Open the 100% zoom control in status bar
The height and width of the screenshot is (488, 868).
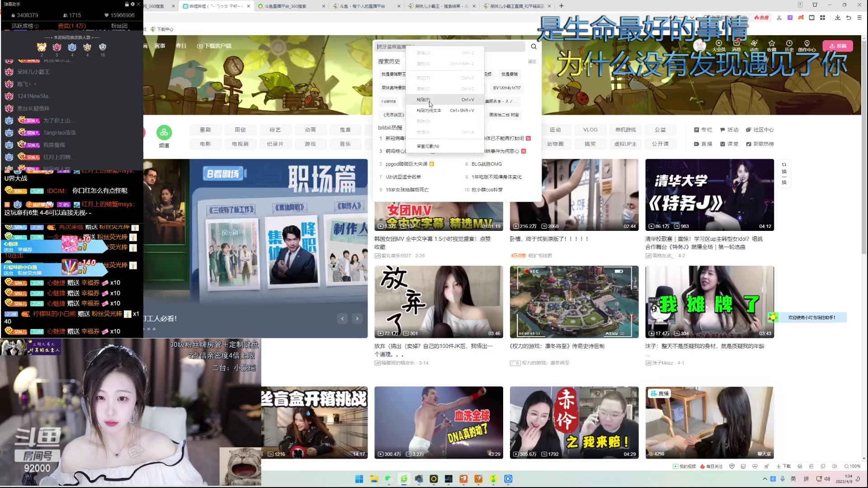853,466
